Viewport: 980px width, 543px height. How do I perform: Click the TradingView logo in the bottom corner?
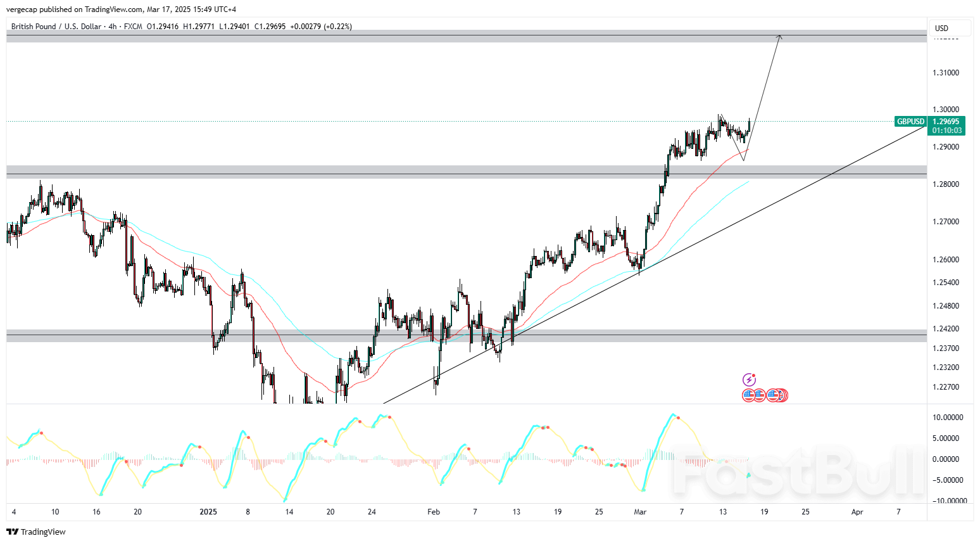11,532
